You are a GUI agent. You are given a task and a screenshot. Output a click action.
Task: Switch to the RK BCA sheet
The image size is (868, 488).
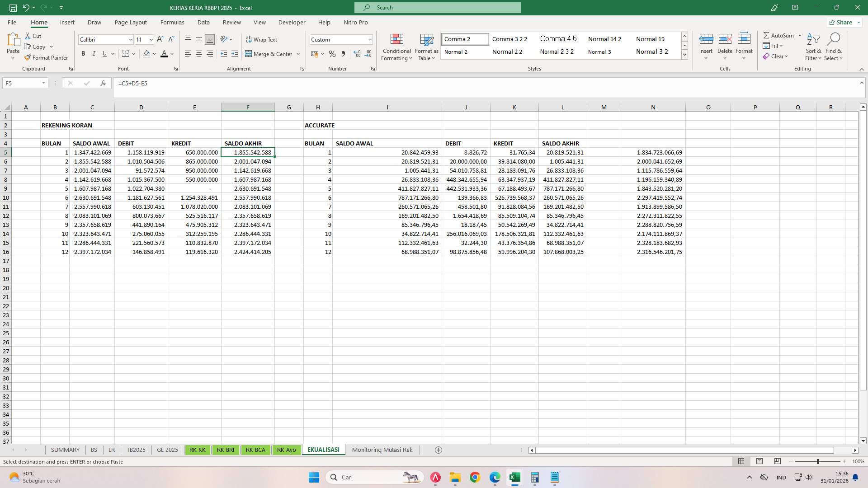click(256, 450)
